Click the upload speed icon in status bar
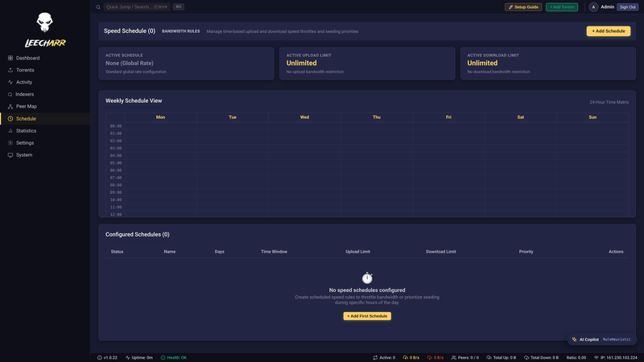Screen dimensions: 644x362 tap(406, 357)
